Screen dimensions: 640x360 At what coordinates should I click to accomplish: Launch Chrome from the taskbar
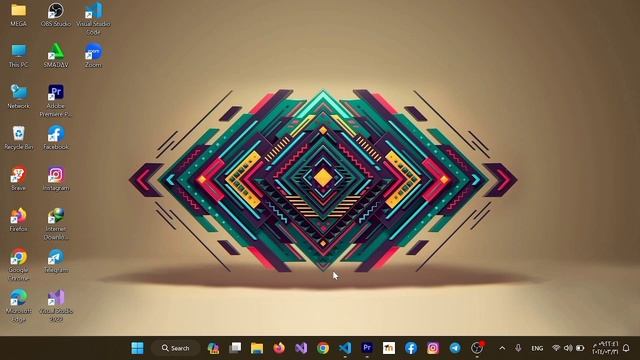point(323,348)
